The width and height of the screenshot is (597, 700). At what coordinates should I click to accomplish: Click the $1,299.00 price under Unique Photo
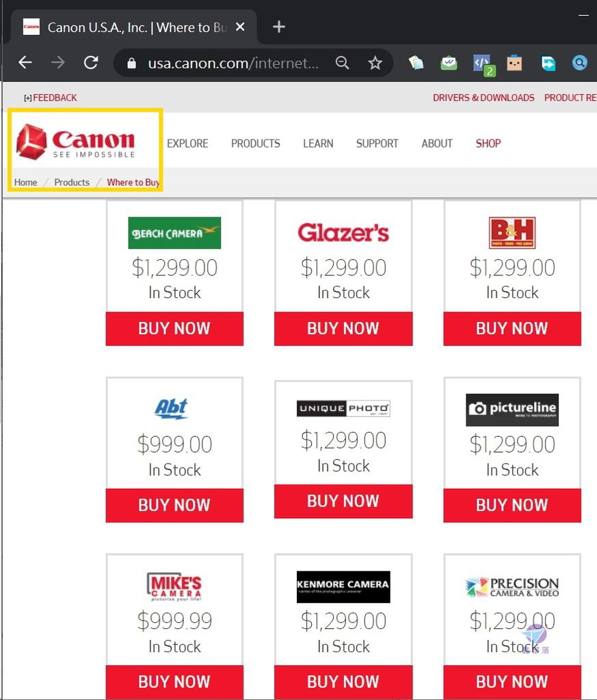tap(343, 441)
